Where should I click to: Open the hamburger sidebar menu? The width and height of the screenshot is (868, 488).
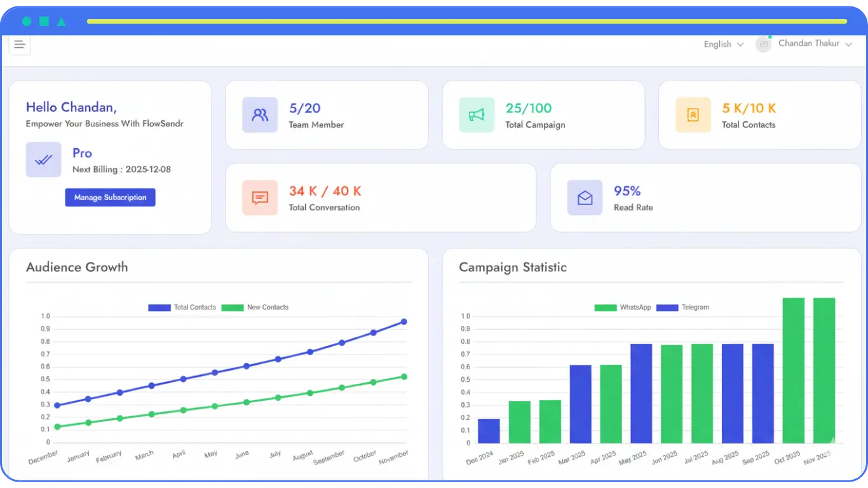coord(20,44)
